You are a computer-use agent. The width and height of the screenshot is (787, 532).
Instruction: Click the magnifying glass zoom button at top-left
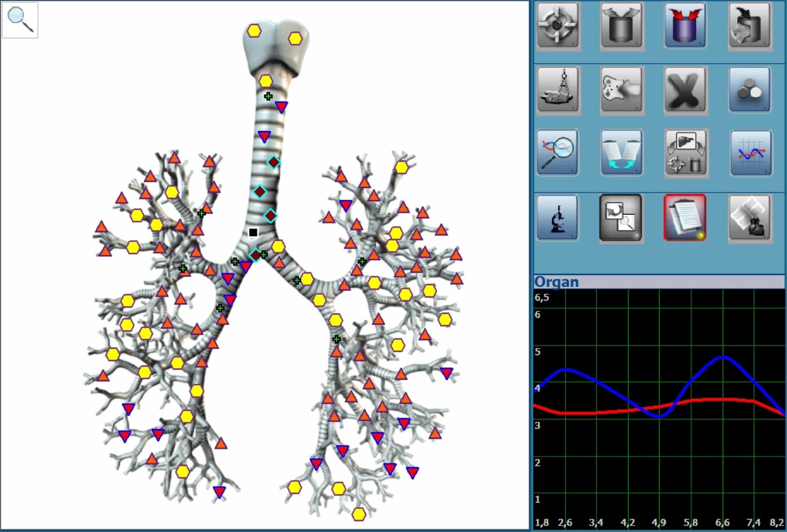(20, 20)
